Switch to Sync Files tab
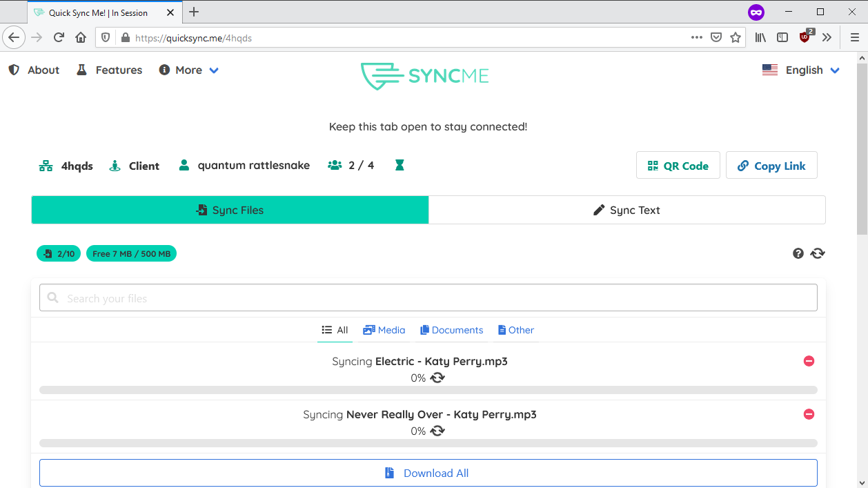Image resolution: width=868 pixels, height=488 pixels. (x=230, y=210)
